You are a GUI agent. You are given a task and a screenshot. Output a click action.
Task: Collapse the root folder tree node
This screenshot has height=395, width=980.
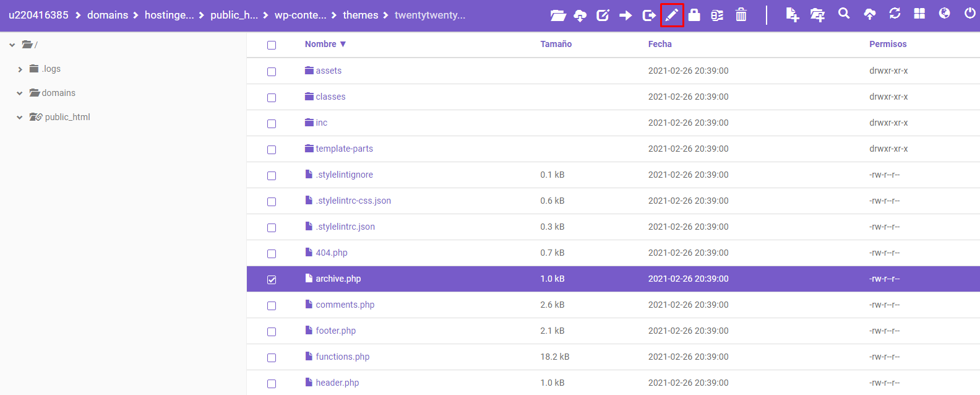pos(12,45)
